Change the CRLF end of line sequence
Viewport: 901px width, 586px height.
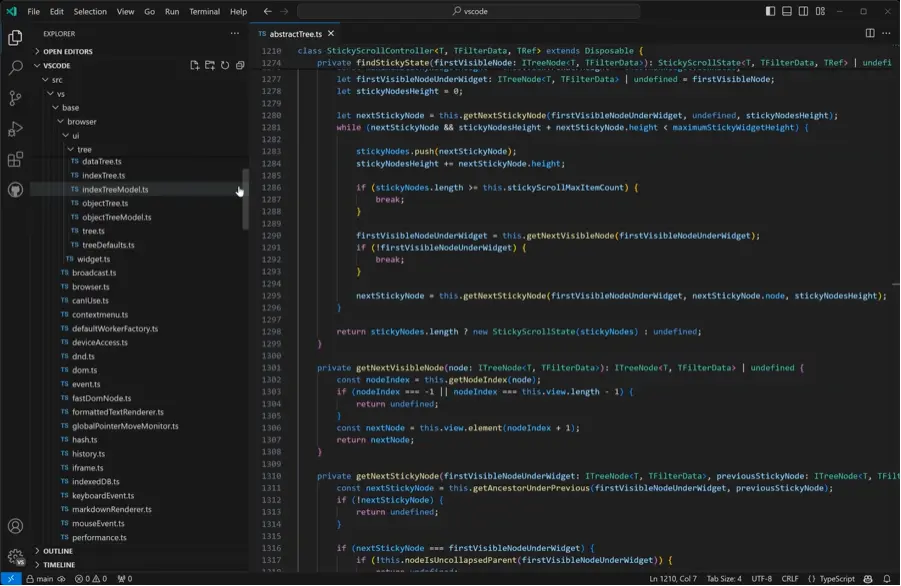click(790, 579)
